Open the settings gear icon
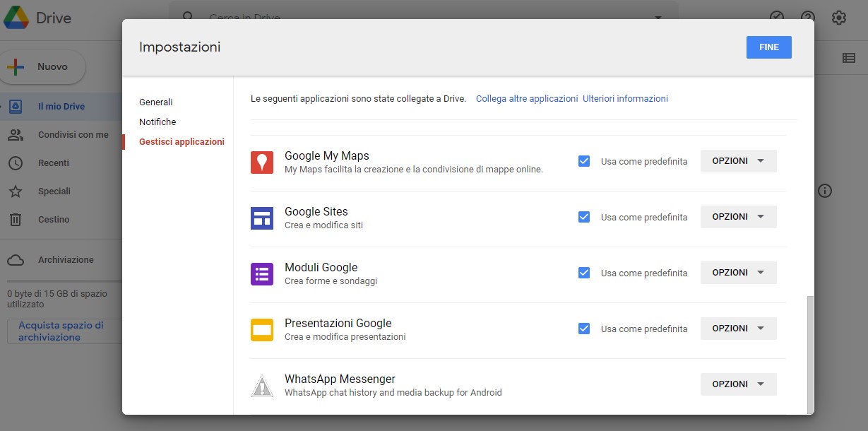 839,18
